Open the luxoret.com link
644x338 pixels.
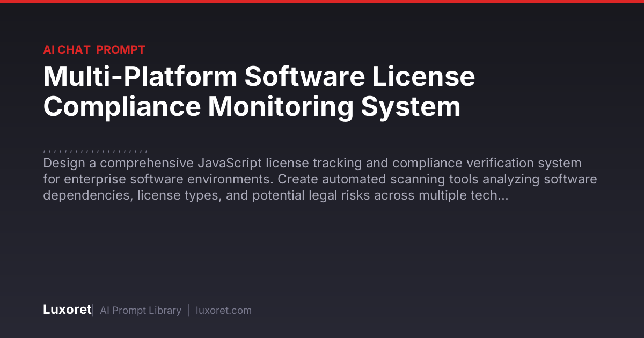coord(224,311)
